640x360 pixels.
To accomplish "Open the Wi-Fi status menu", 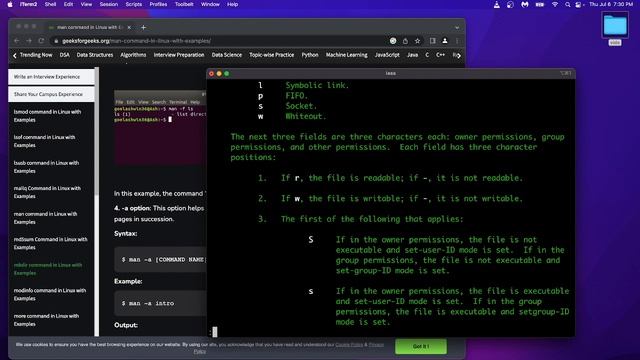I will coord(555,4).
